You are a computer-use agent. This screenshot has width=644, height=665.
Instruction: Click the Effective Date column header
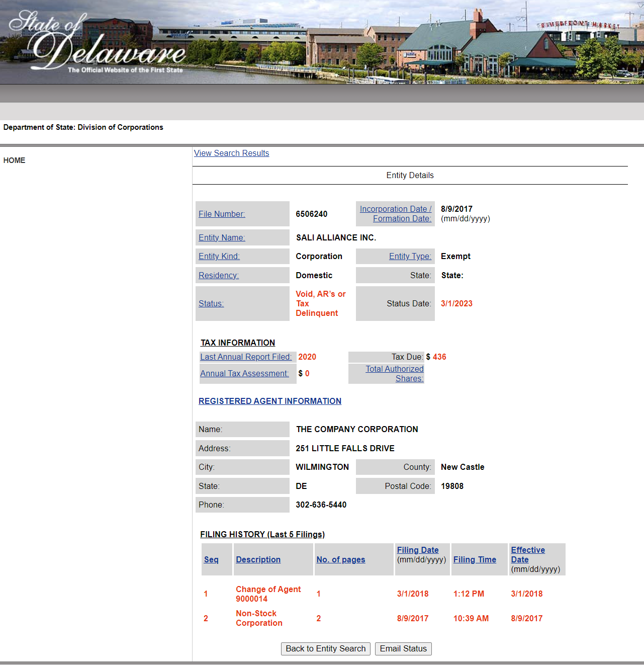528,555
